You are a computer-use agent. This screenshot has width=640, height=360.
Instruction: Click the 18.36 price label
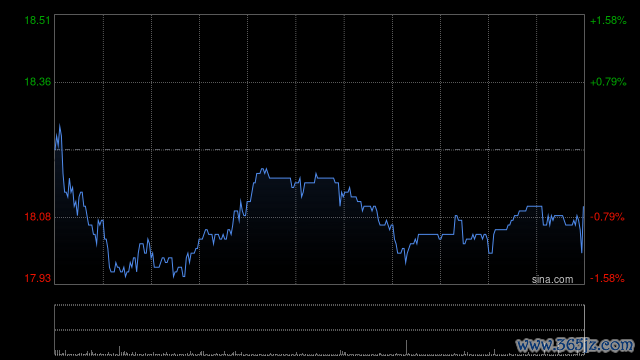tap(38, 82)
